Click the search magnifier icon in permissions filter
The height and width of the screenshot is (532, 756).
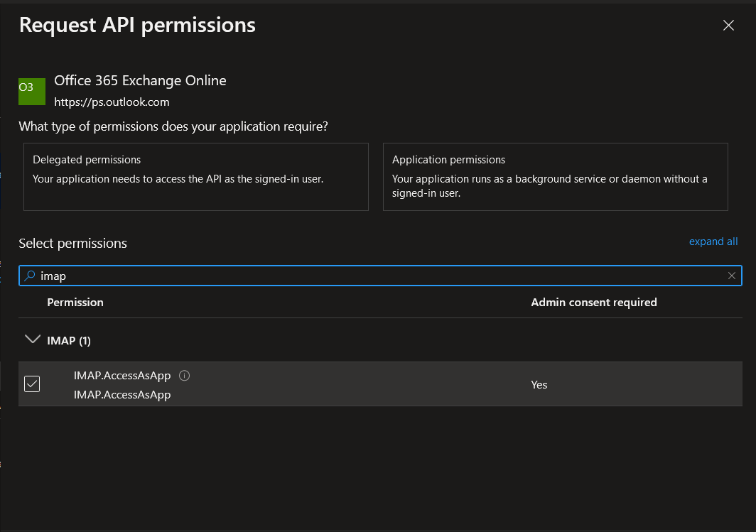point(30,276)
